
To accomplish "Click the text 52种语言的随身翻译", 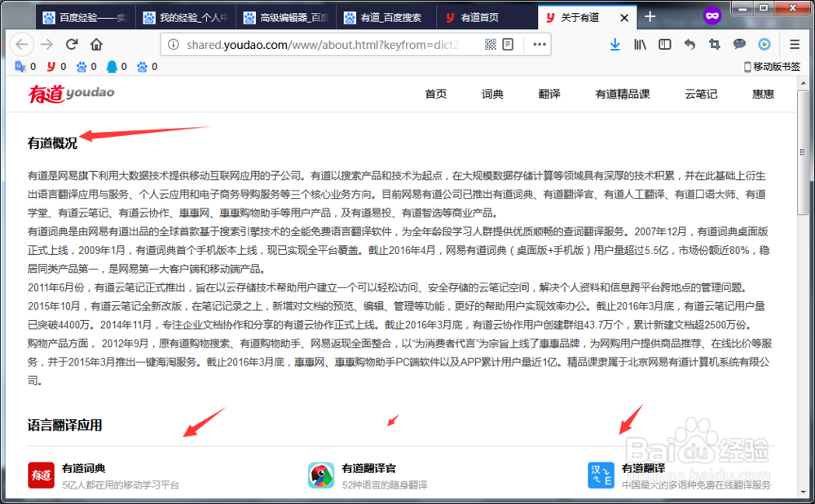I will (x=385, y=484).
